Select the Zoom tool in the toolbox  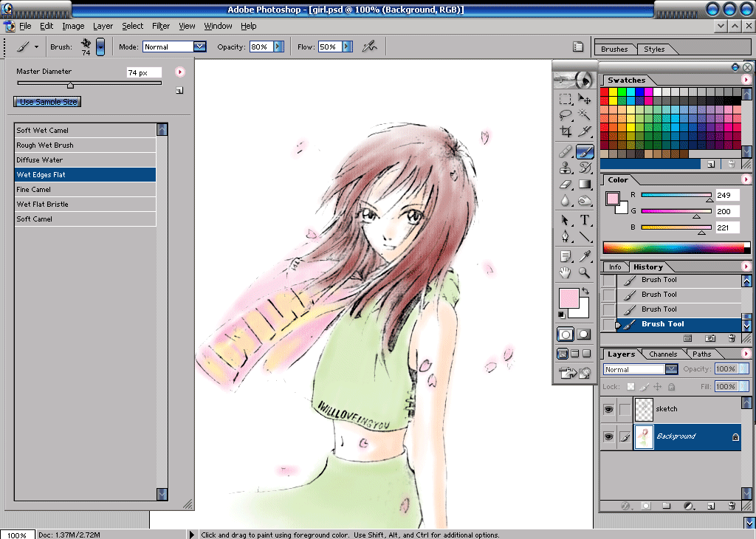(x=585, y=273)
